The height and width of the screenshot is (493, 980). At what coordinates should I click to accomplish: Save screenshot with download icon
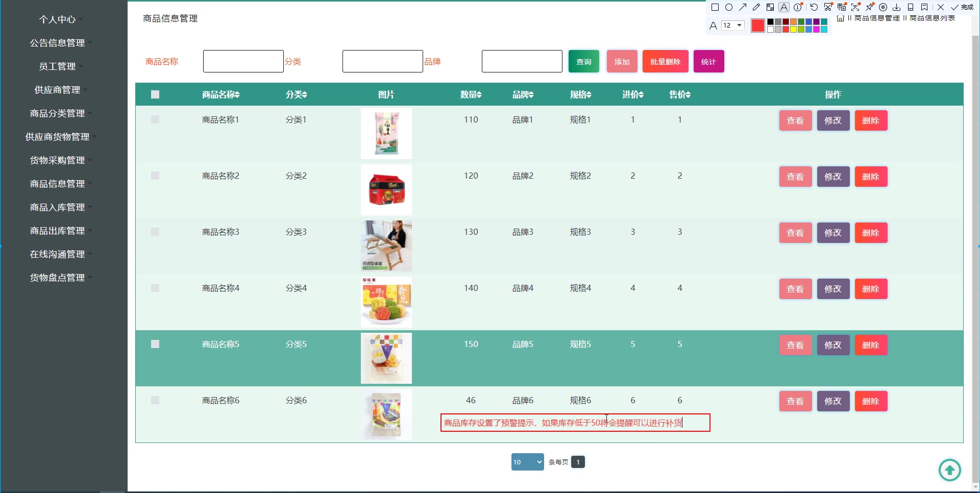tap(897, 7)
